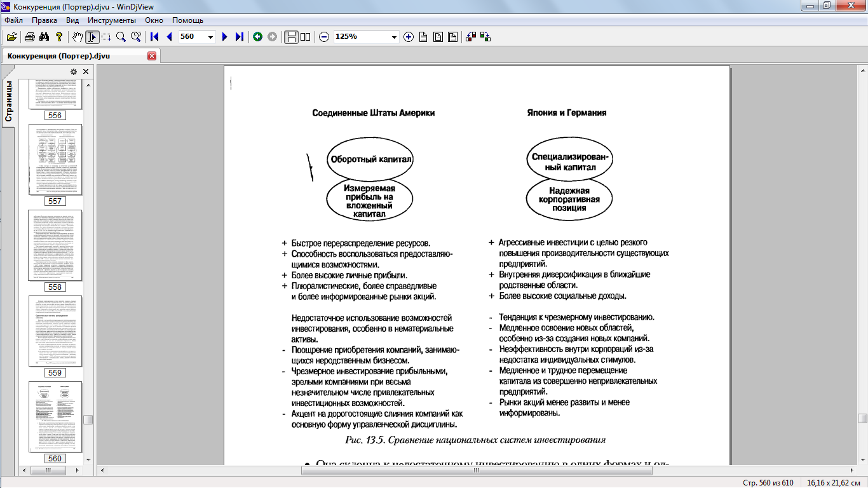Jump to the last page

[240, 37]
